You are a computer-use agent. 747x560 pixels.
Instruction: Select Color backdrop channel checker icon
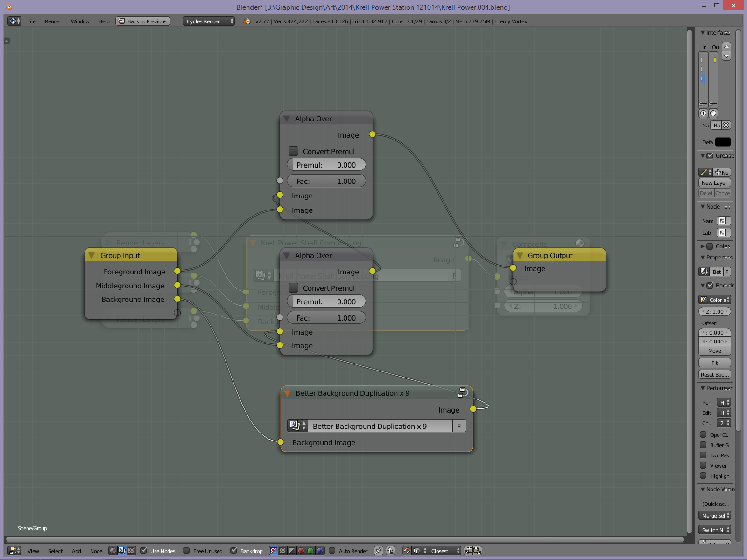pyautogui.click(x=282, y=551)
